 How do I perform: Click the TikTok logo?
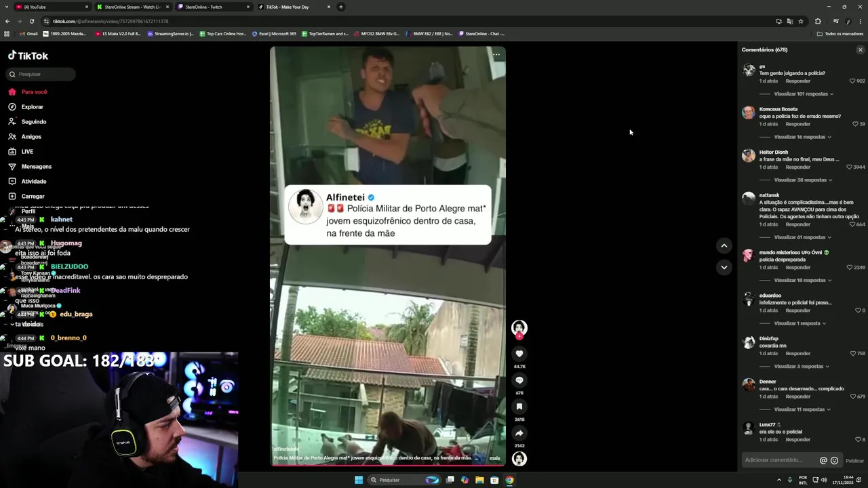[28, 56]
